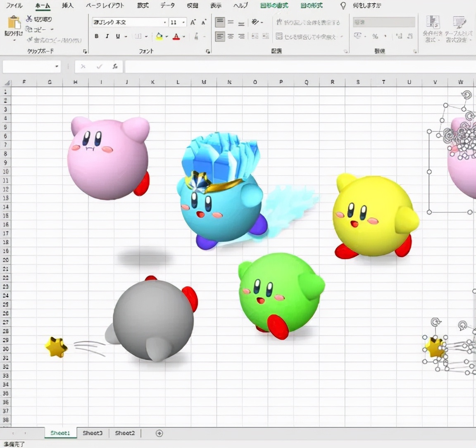Expand the Font group dialog launcher
The image size is (476, 448).
point(208,51)
